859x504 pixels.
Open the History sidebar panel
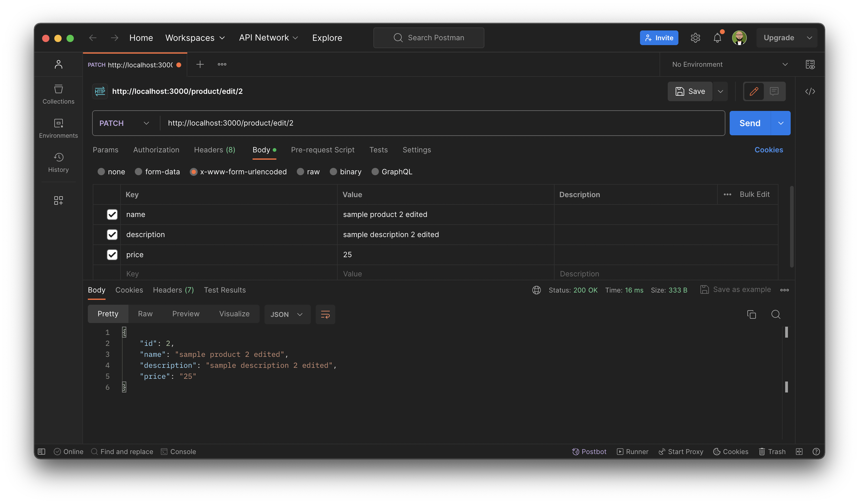pos(58,162)
